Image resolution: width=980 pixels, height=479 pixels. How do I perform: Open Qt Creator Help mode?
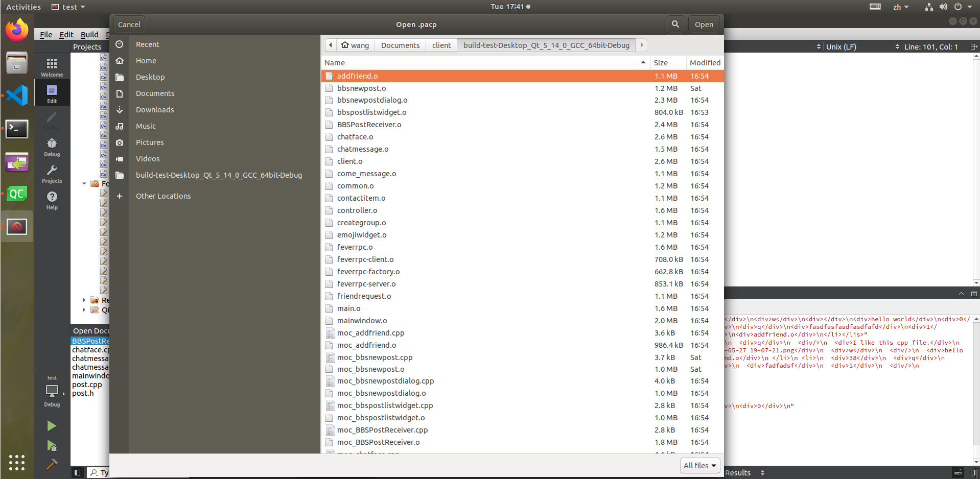click(52, 200)
